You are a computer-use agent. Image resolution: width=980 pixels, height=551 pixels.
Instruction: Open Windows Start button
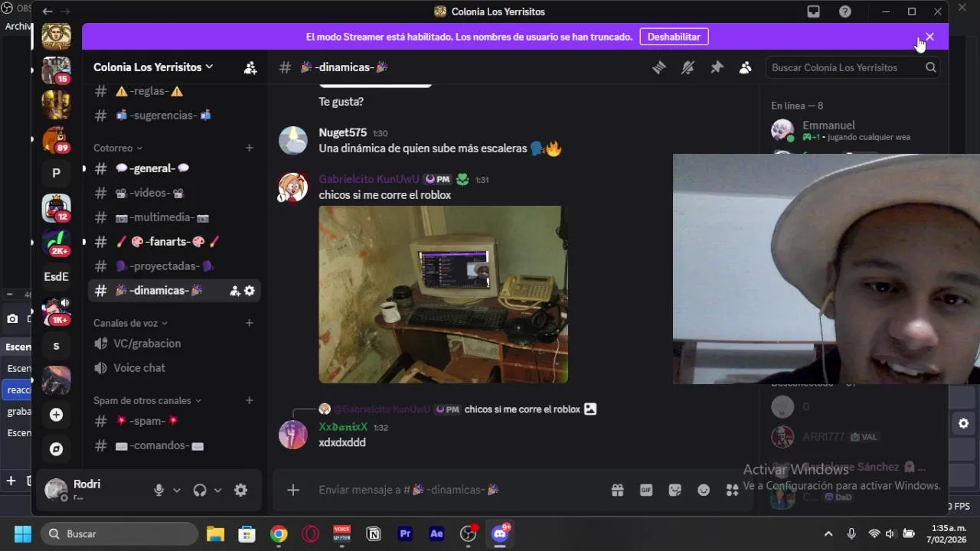click(x=23, y=533)
